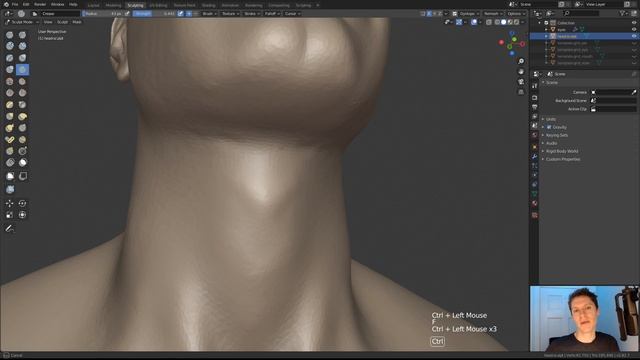
Task: Hide the eyes object in outliner
Action: pyautogui.click(x=634, y=29)
